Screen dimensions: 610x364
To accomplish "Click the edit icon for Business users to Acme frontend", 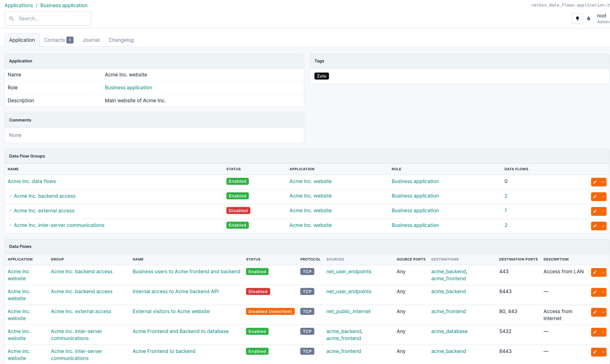I will [x=595, y=272].
